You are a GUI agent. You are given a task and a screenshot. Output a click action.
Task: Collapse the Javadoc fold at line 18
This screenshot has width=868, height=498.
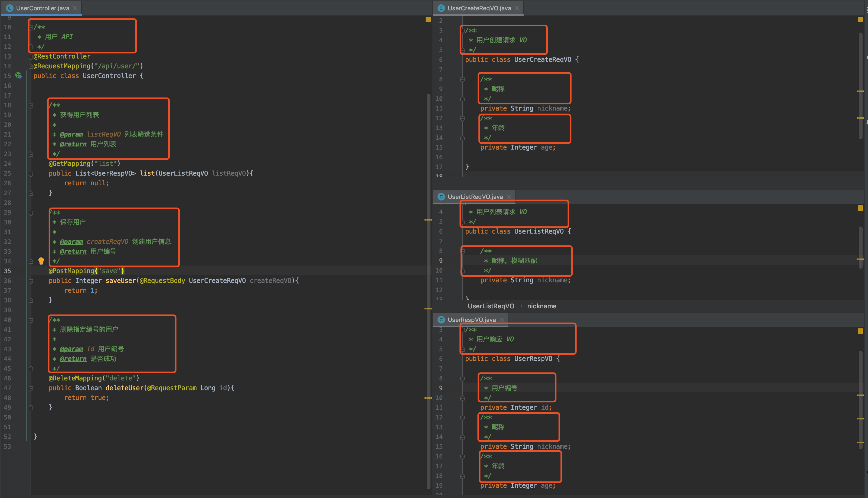point(31,105)
